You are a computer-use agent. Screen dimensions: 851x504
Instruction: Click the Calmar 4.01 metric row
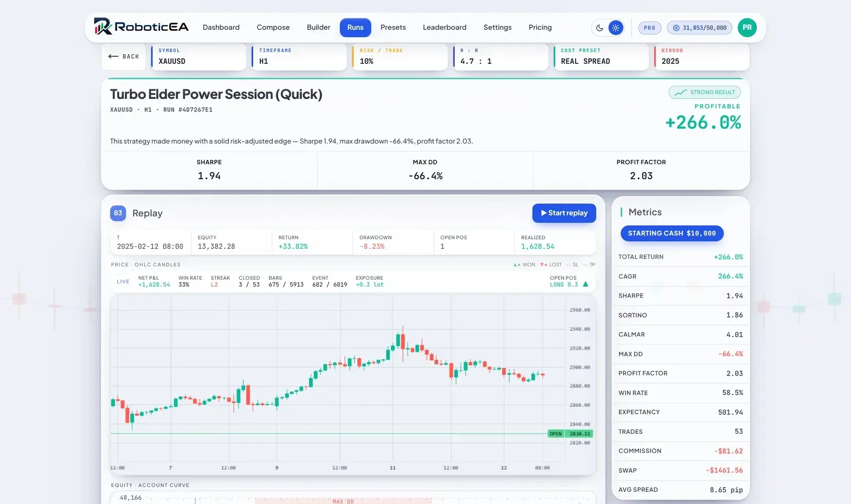click(x=681, y=334)
